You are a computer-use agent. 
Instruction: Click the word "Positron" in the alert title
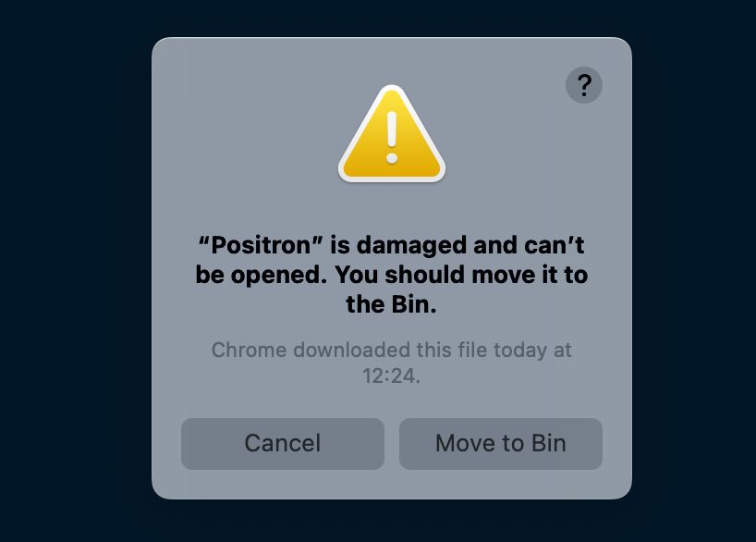click(x=261, y=245)
